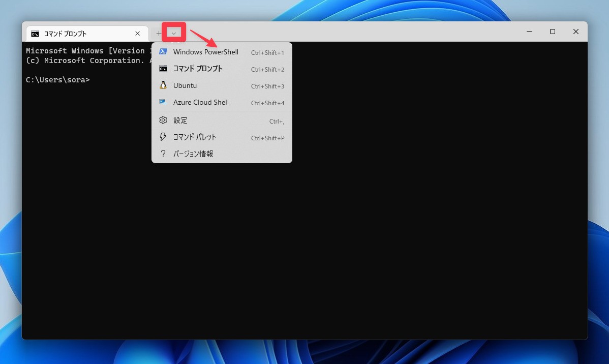The image size is (609, 364).
Task: Minimize the terminal window
Action: coord(529,32)
